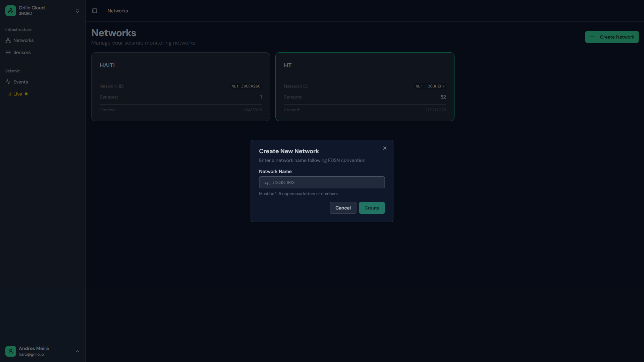
Task: Click the Sensors icon under Infrastructure
Action: [x=8, y=52]
